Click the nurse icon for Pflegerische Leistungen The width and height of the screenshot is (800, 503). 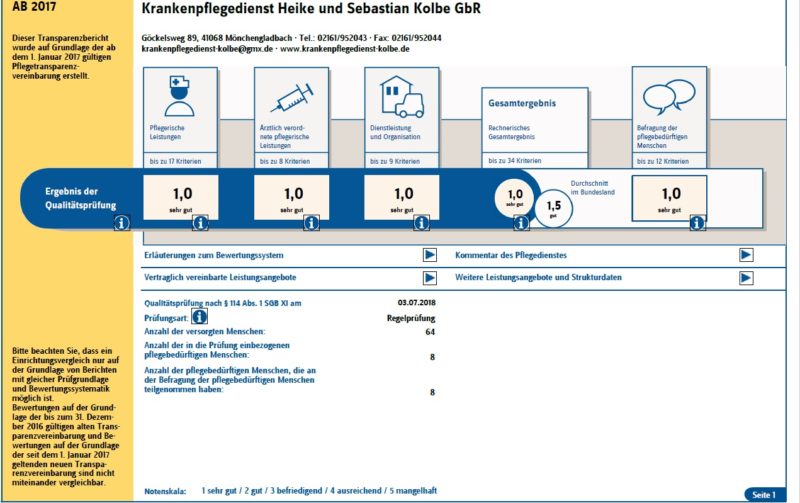tap(180, 96)
